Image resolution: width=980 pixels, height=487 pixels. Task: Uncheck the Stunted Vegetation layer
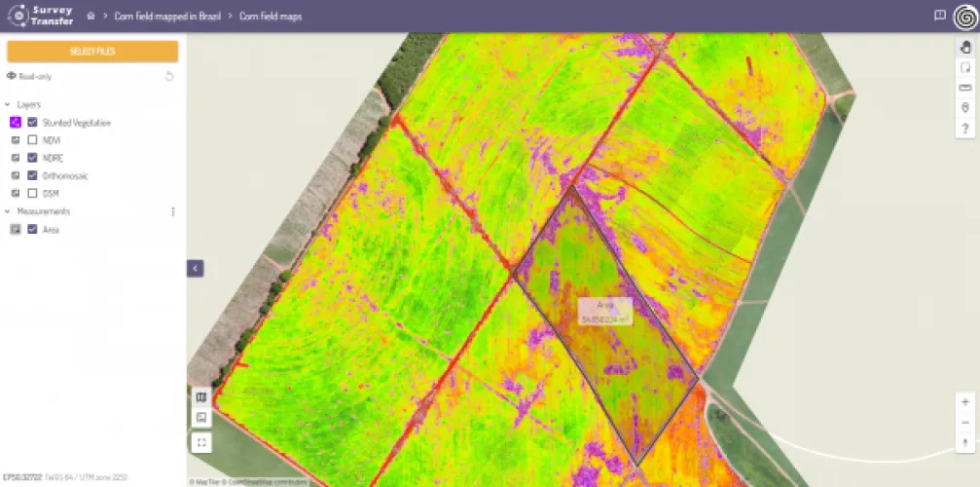click(33, 123)
